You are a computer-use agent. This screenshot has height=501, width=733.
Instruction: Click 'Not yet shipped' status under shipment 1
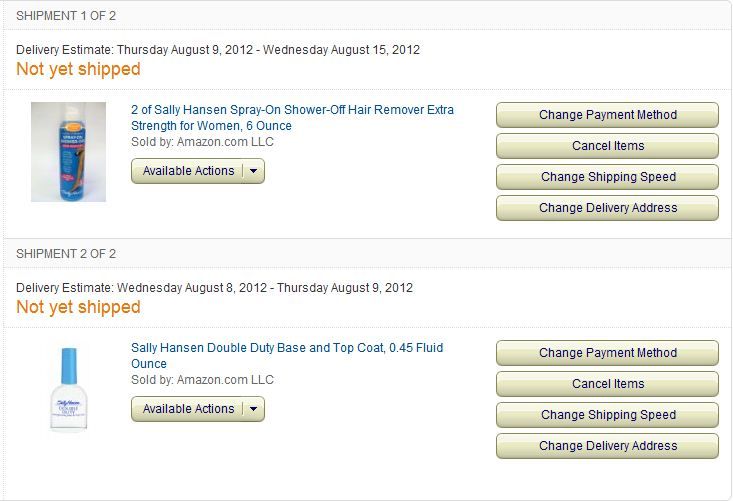coord(78,69)
